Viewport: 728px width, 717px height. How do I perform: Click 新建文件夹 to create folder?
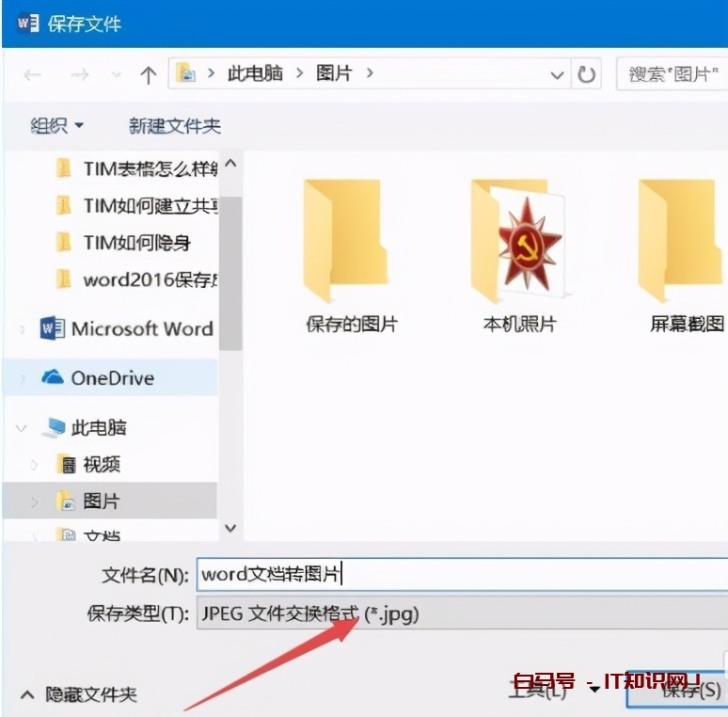pyautogui.click(x=175, y=125)
